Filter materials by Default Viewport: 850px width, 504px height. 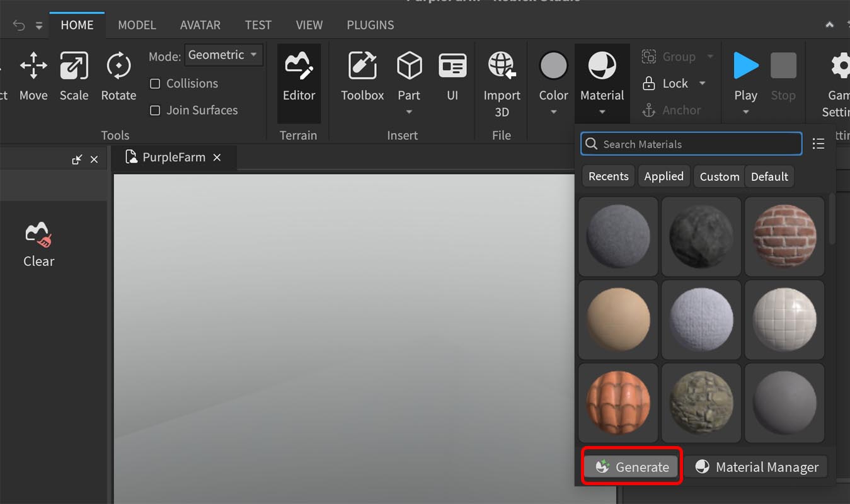769,176
